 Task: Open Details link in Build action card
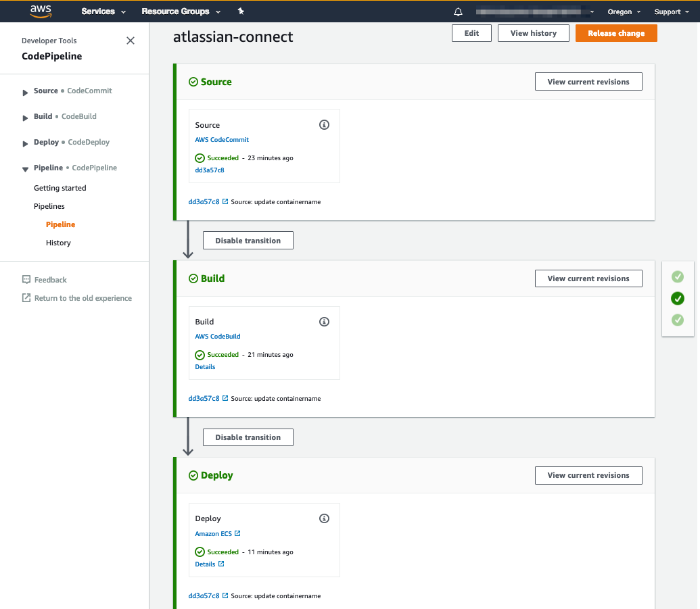pos(205,367)
